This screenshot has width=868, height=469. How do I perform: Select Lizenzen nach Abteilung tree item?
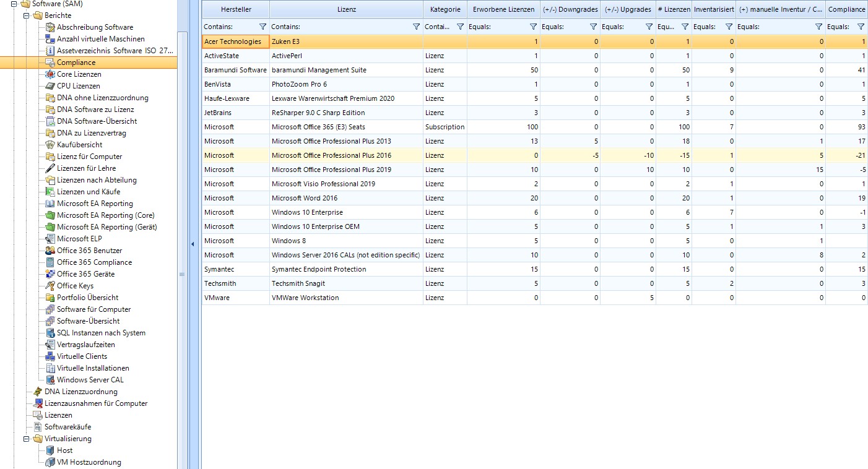click(x=97, y=180)
